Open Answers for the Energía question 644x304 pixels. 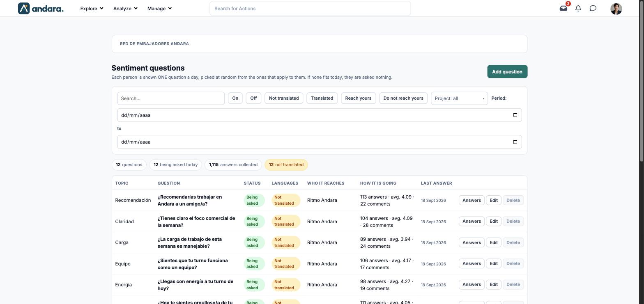[x=471, y=284]
